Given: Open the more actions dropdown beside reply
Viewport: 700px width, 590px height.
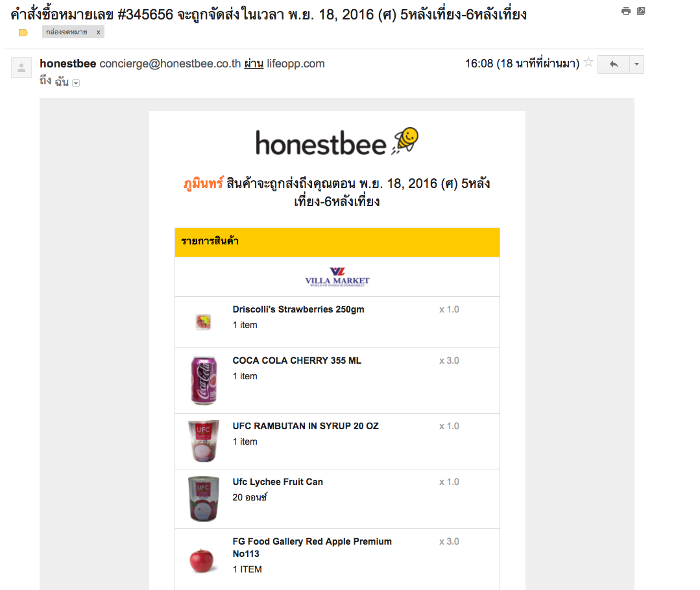Looking at the screenshot, I should click(x=636, y=64).
